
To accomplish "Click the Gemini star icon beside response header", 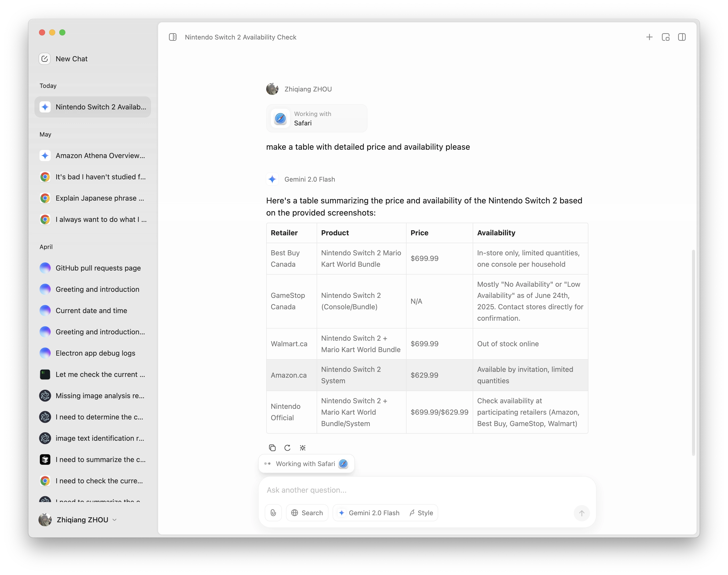I will 272,179.
